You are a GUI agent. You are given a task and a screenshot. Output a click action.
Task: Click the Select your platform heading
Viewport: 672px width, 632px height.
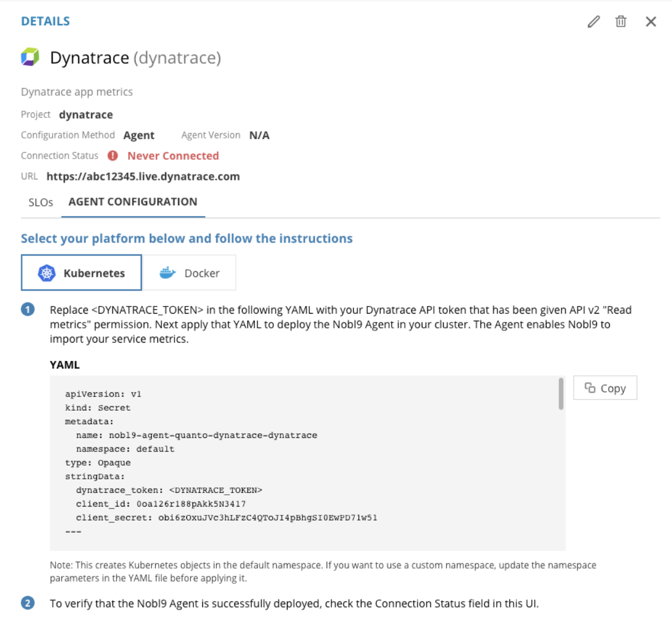pos(187,238)
